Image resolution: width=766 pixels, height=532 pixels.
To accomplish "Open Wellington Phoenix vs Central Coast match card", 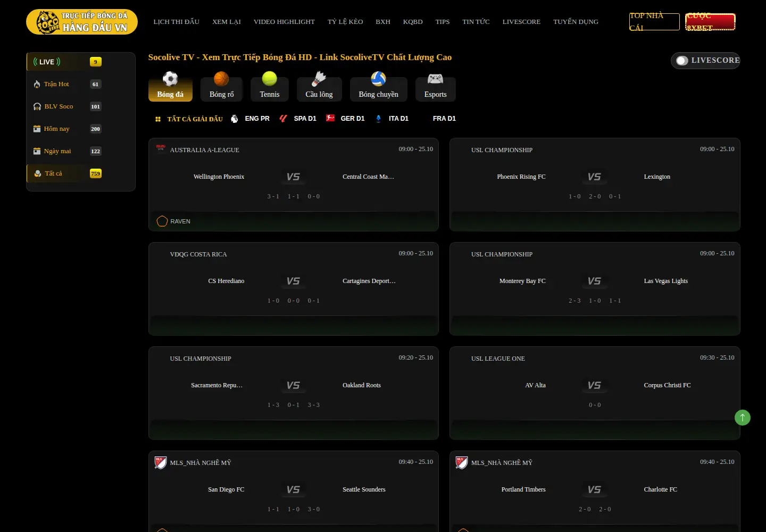I will pos(294,185).
